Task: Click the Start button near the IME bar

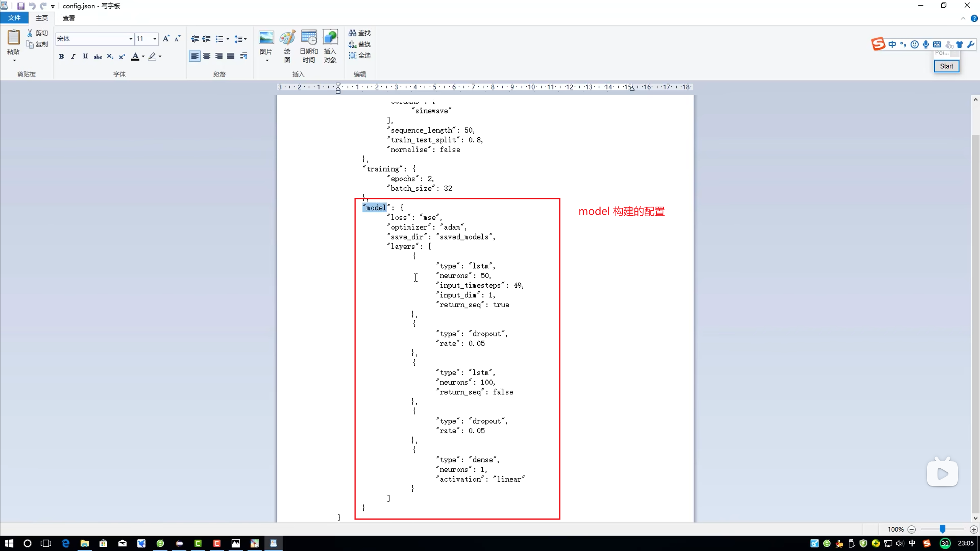Action: click(x=946, y=66)
